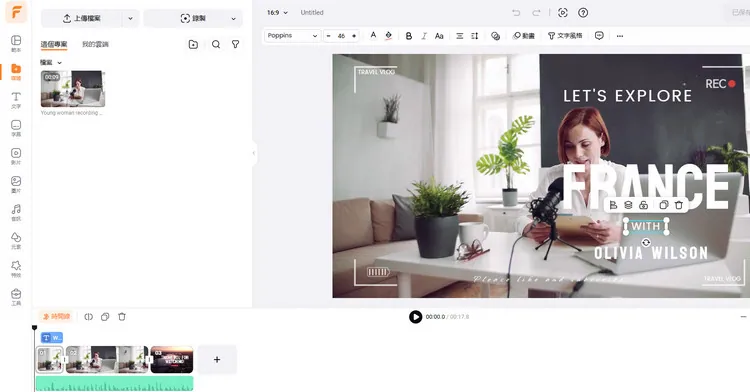This screenshot has height=392, width=750.
Task: Open the Audio music panel in sidebar
Action: point(16,212)
